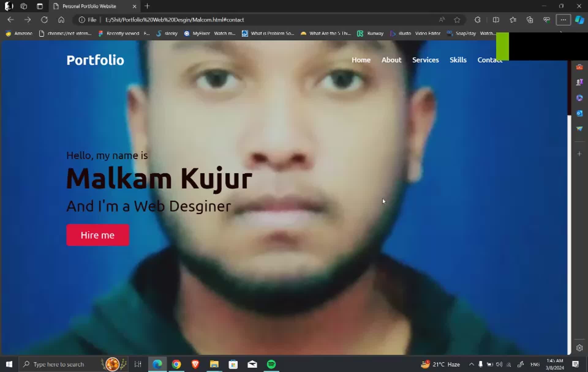Select the Copilot icon in the browser toolbar
The height and width of the screenshot is (372, 588).
pos(579,20)
